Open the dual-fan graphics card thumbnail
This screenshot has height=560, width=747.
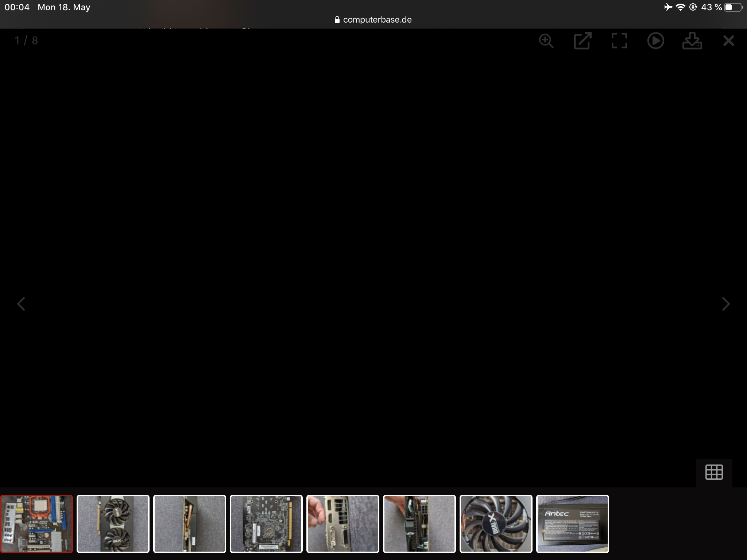113,524
